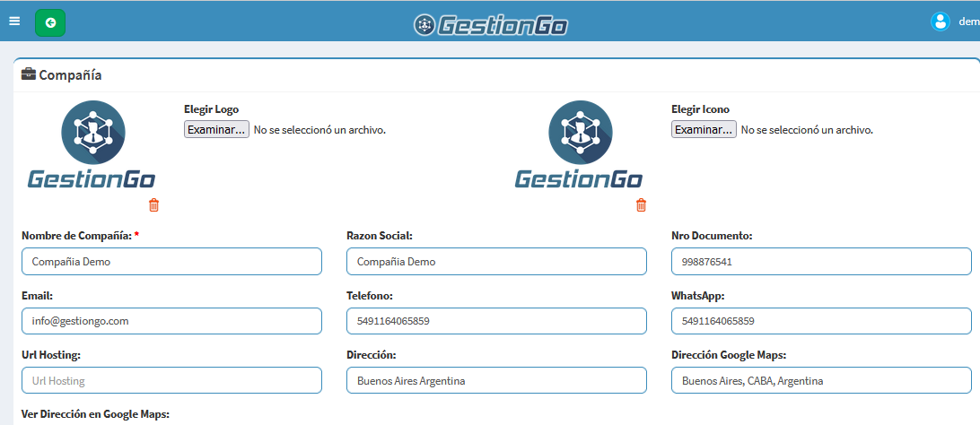Open the hamburger menu icon

(14, 21)
